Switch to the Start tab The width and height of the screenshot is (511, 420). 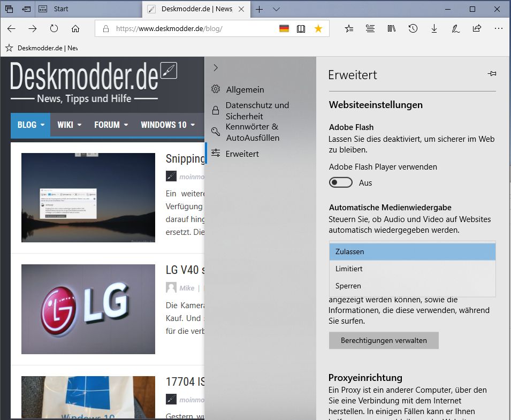point(88,9)
